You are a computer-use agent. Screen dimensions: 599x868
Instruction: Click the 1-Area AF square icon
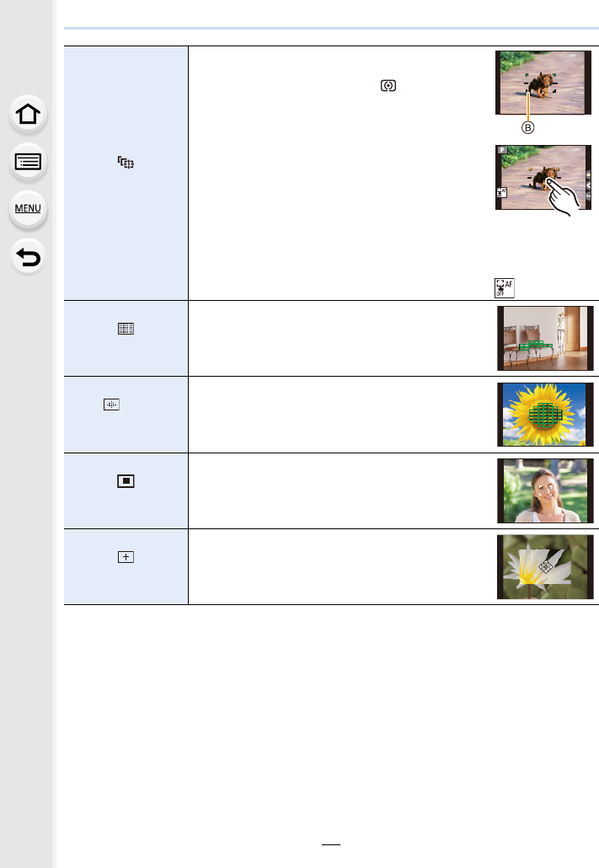pos(126,481)
